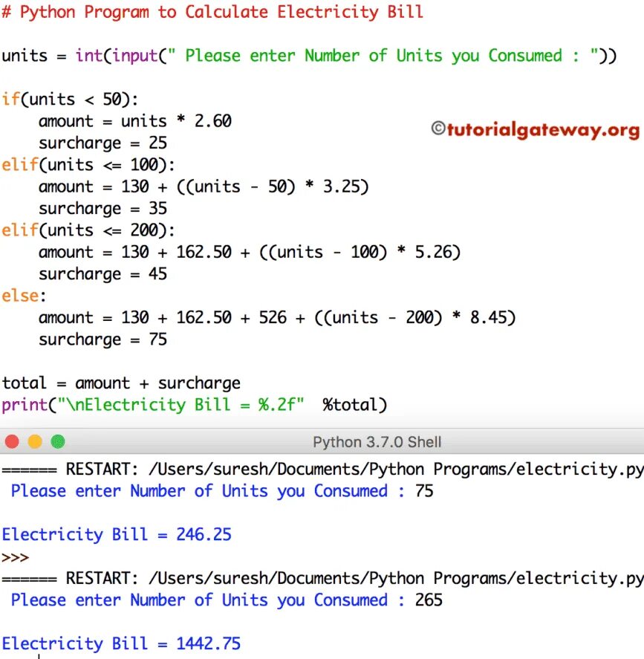Click the 'if(units < 50):' line

[x=70, y=100]
